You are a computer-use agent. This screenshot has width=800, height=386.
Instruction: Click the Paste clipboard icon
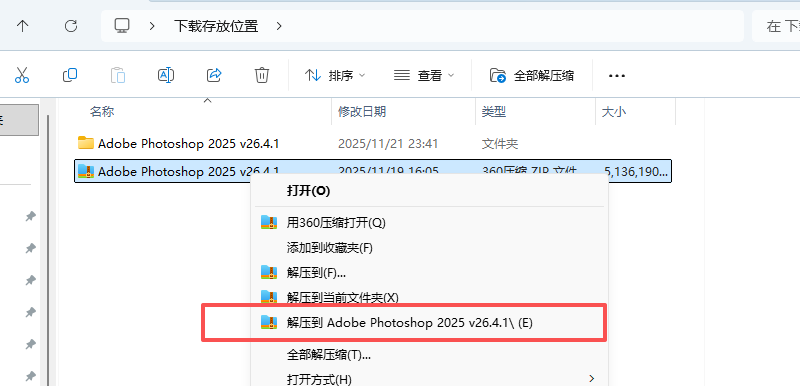click(x=118, y=75)
